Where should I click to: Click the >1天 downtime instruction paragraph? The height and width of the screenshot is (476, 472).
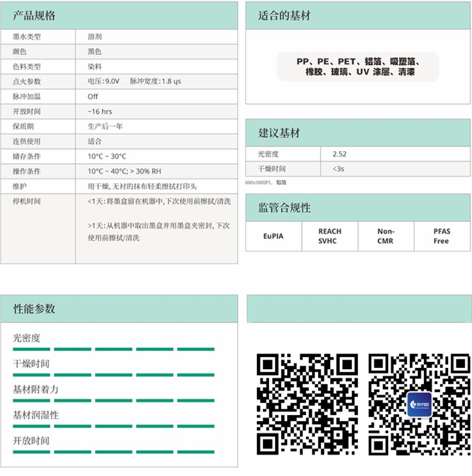click(x=159, y=231)
